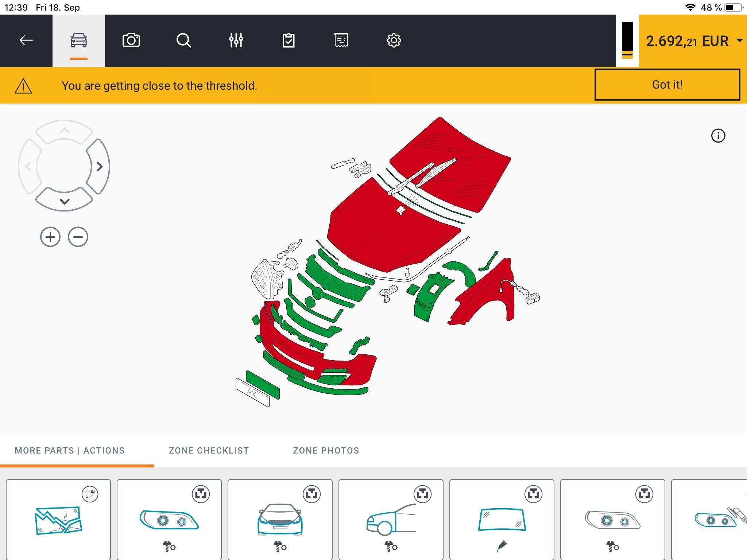This screenshot has height=560, width=747.
Task: Open the teal-outlined headlight replace card
Action: (169, 520)
